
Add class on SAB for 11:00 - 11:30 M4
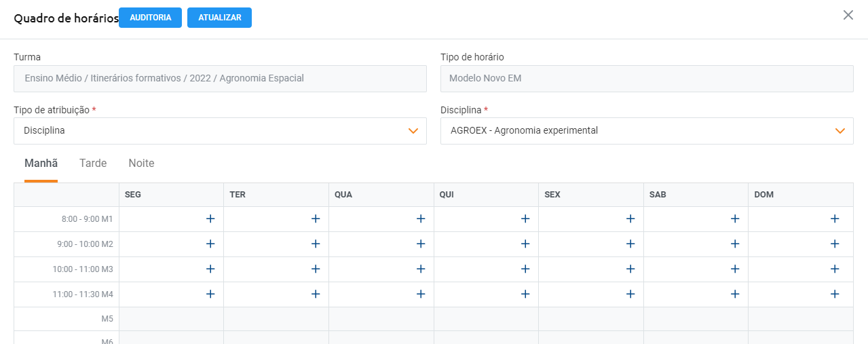pos(735,294)
